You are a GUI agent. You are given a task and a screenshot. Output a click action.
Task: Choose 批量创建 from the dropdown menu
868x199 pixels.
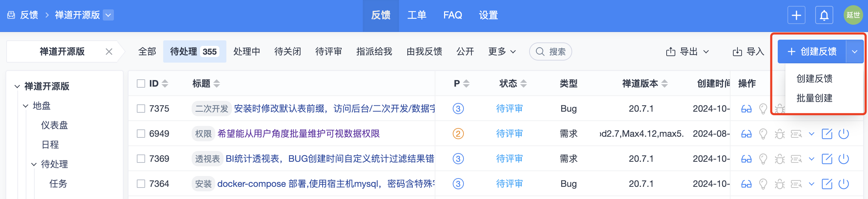814,98
